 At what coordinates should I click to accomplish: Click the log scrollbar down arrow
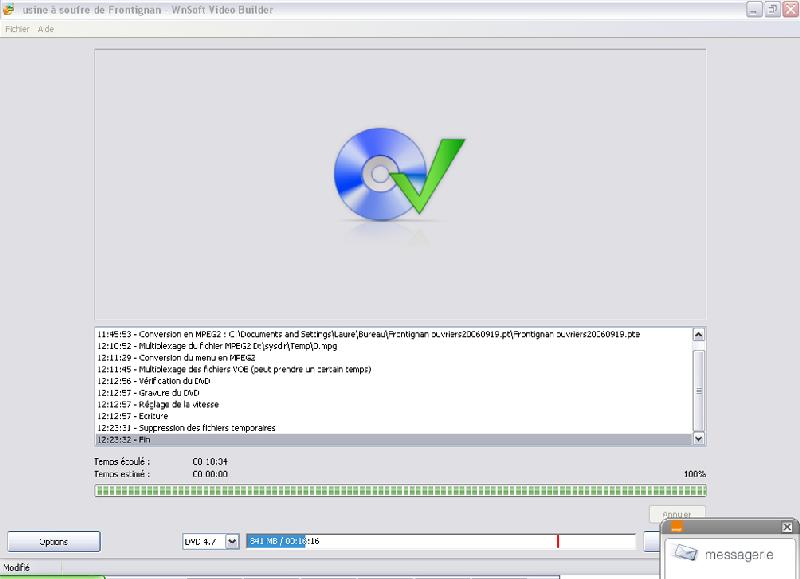tap(698, 438)
